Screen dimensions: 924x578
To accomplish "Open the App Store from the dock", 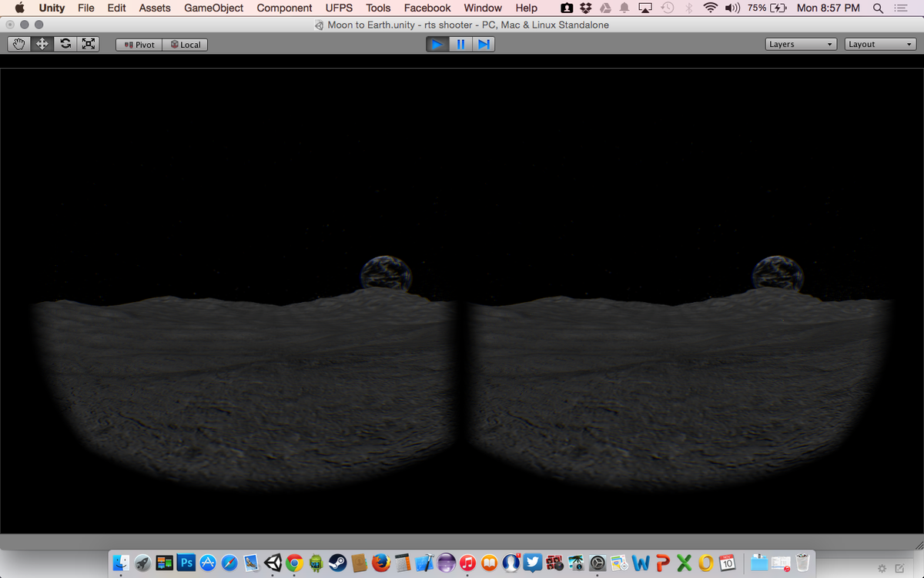I will (208, 563).
